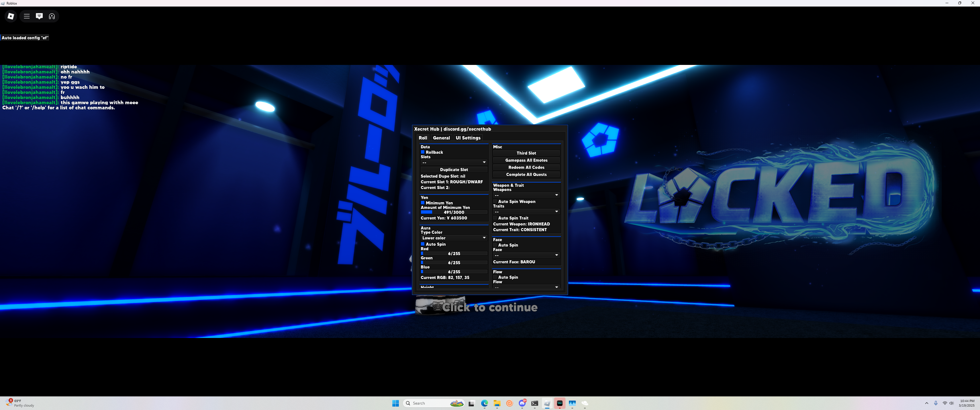Open File Explorer from the taskbar
This screenshot has height=410, width=980.
[x=497, y=403]
